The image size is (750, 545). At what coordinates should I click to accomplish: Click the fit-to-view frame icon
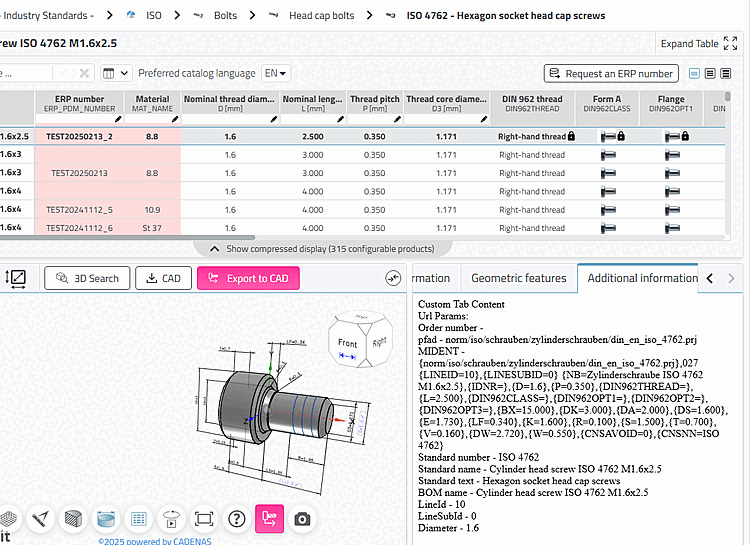[x=204, y=519]
